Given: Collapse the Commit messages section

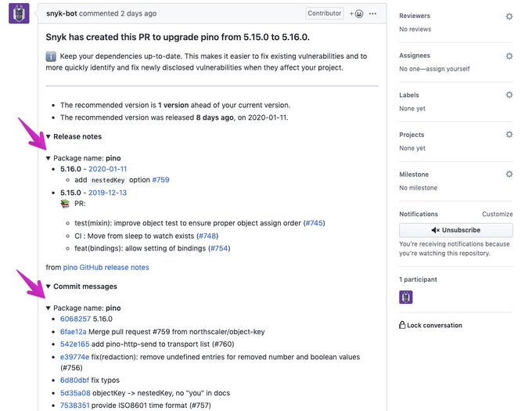Looking at the screenshot, I should pos(49,287).
